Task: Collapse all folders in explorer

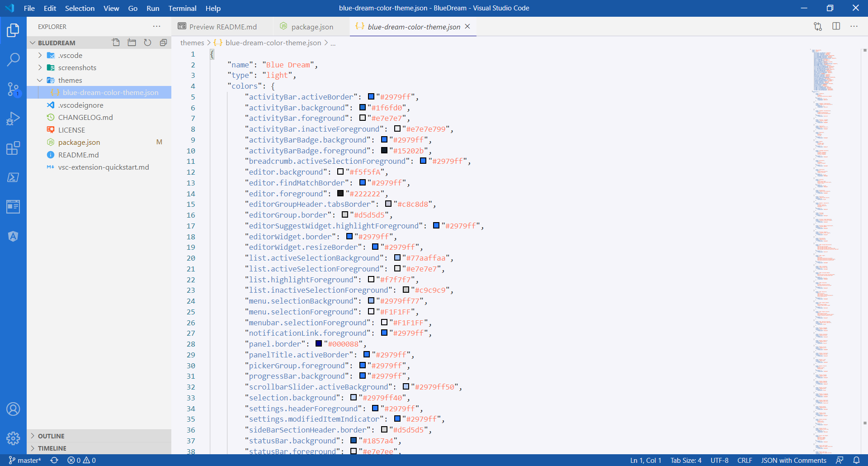Action: point(163,43)
